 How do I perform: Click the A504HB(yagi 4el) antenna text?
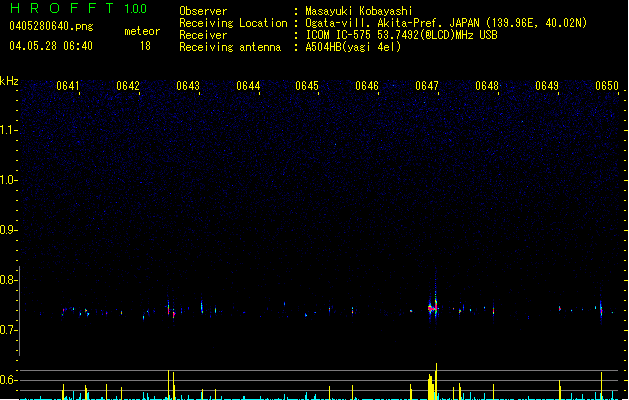pos(353,47)
